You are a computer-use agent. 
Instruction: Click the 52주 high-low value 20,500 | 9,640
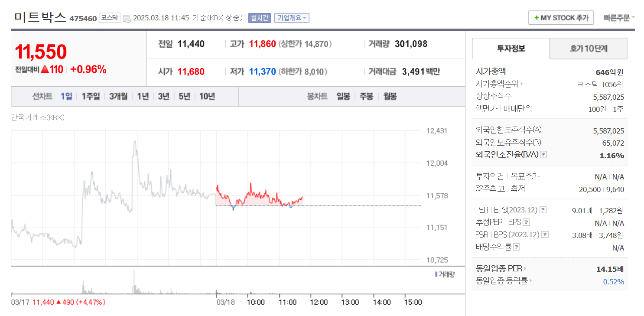point(602,189)
